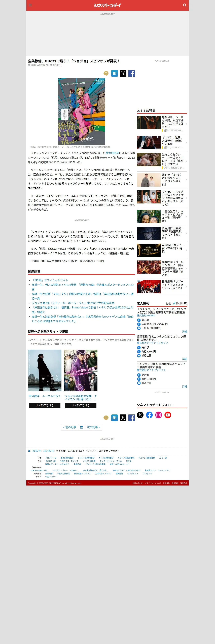Open the 亀梨和也 recommended feature
215x644 pixels.
[162, 124]
